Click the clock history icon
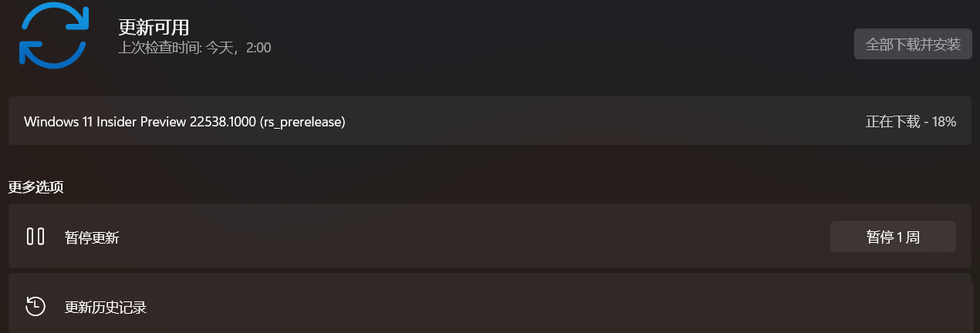The image size is (980, 333). tap(35, 306)
